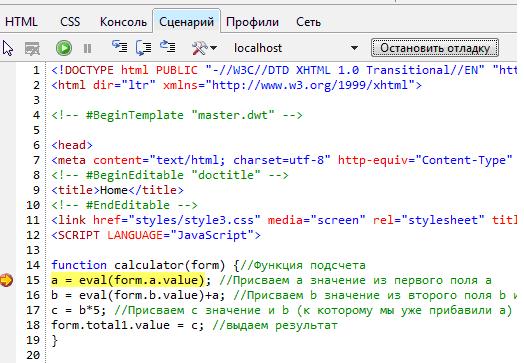524x363 pixels.
Task: Open the tools hammer-wrench dropdown menu
Action: point(204,48)
